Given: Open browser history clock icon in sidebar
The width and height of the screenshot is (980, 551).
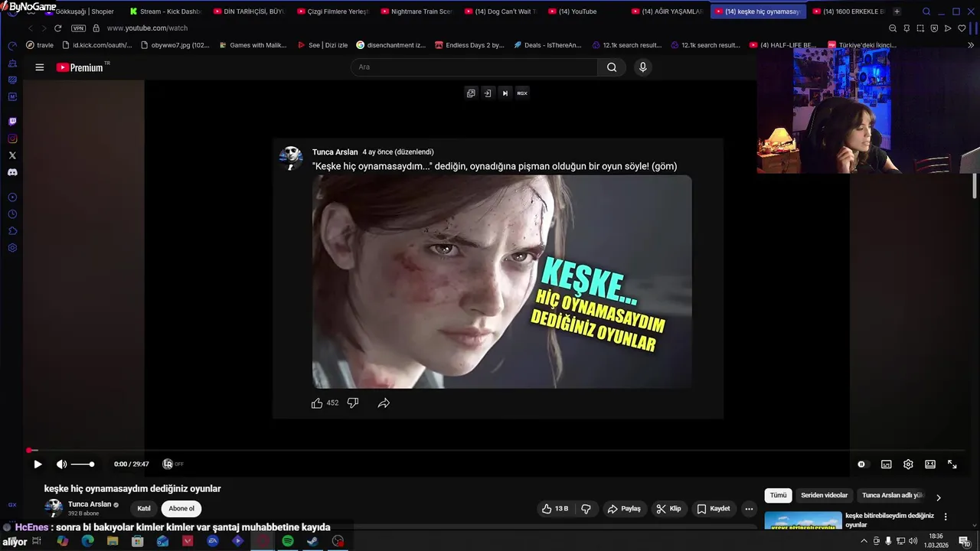Looking at the screenshot, I should (12, 214).
